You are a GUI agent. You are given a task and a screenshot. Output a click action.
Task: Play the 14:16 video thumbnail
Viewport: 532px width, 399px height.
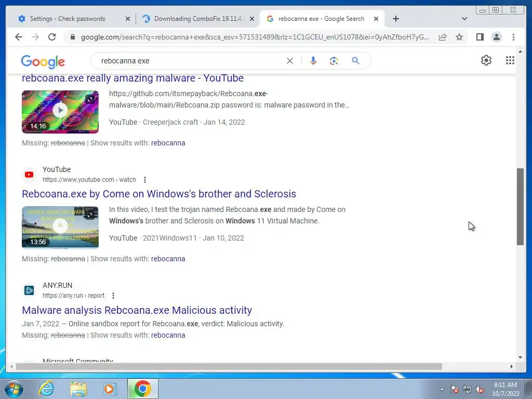click(60, 112)
